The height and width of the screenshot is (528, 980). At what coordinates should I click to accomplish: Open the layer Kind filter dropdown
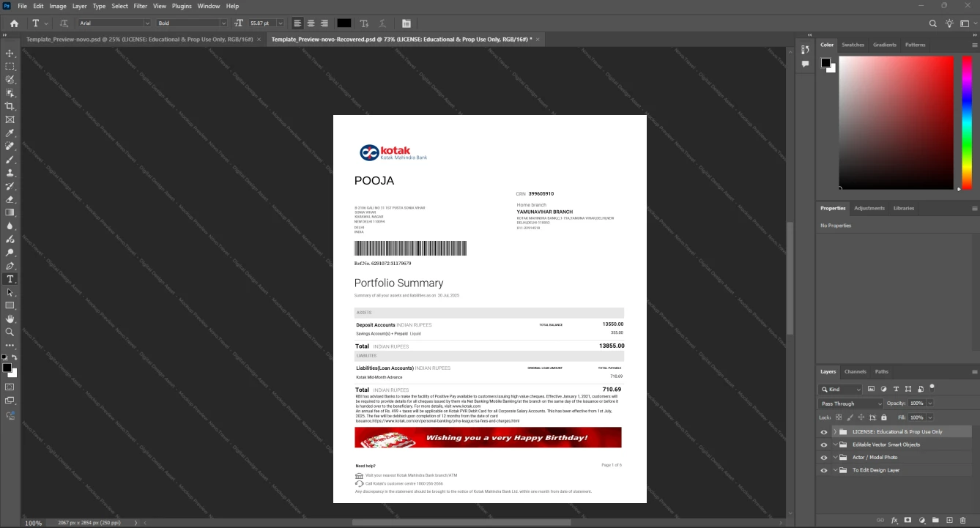pos(841,390)
